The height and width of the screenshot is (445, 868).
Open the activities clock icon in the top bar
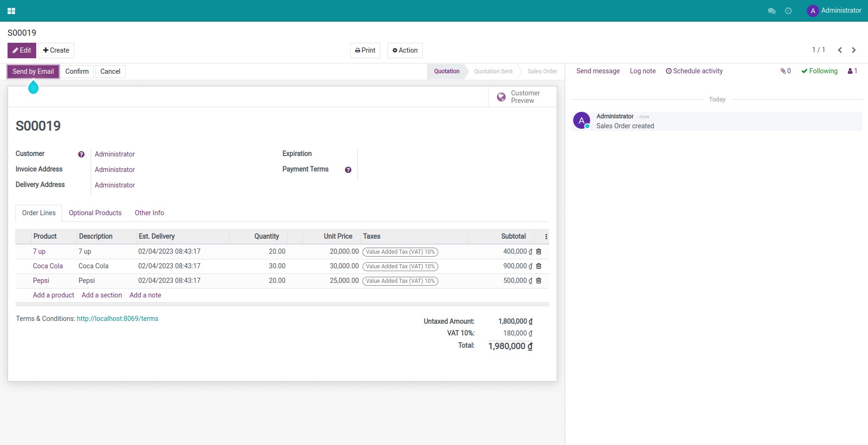point(789,10)
